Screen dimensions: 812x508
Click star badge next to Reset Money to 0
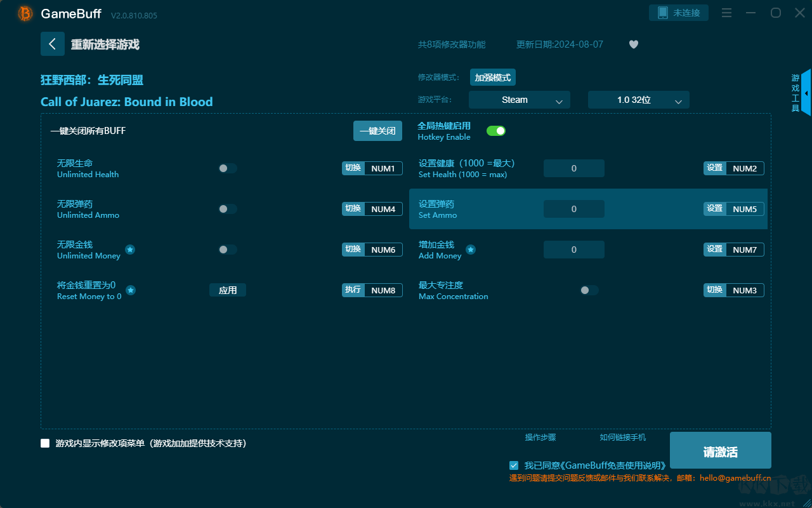pos(131,290)
